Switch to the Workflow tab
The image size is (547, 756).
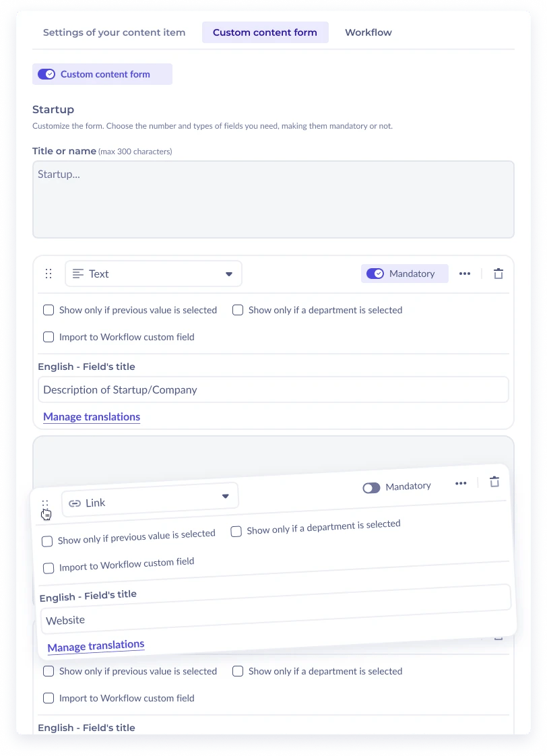[368, 32]
